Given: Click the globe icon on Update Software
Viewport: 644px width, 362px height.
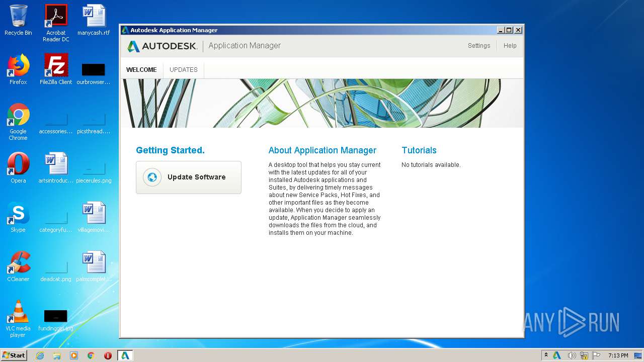Looking at the screenshot, I should pos(152,177).
